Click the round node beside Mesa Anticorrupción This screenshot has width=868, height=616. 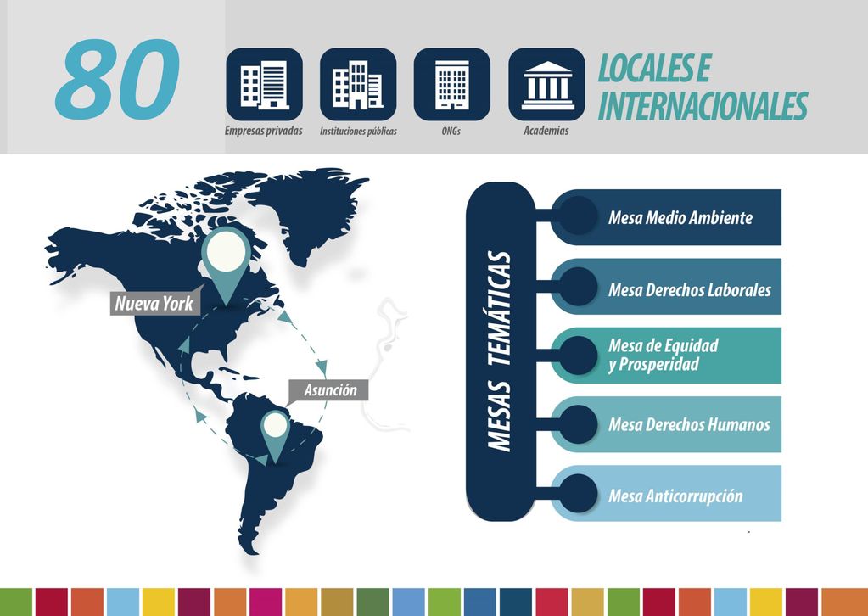[x=578, y=493]
